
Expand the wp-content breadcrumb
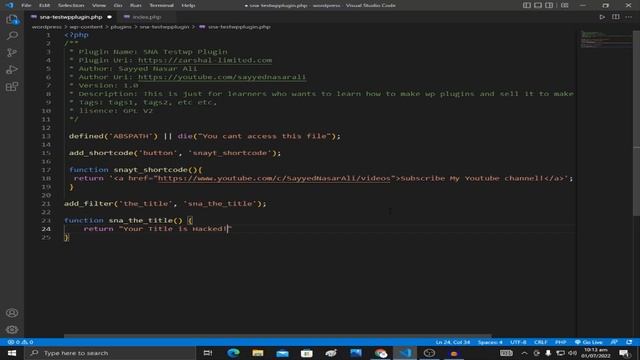pyautogui.click(x=86, y=27)
